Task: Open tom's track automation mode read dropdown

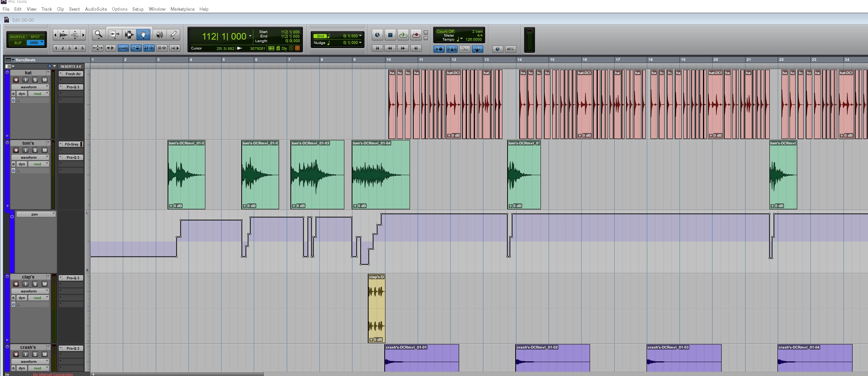Action: [39, 164]
